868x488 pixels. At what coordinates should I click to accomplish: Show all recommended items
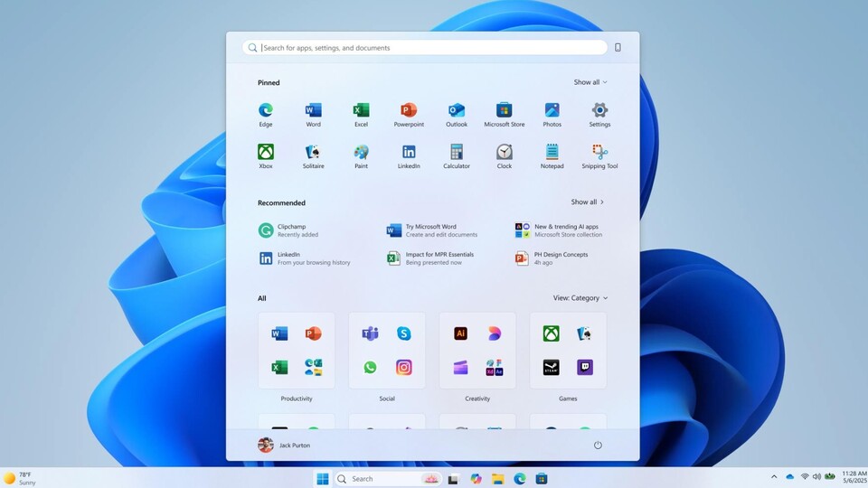[587, 202]
